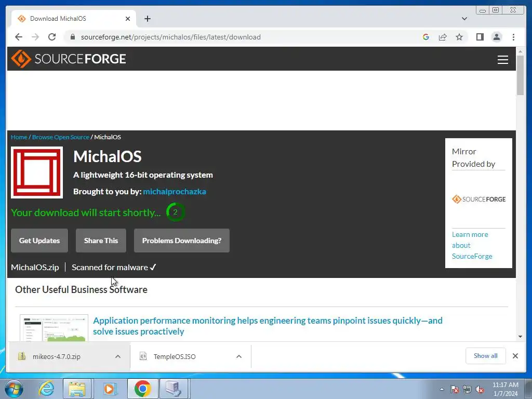Screen dimensions: 532x399
Task: Click the SourceForge logo in header
Action: [69, 59]
